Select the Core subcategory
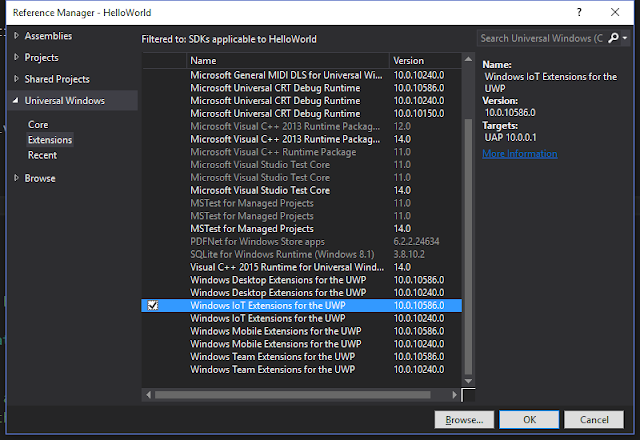Image resolution: width=640 pixels, height=440 pixels. point(38,124)
